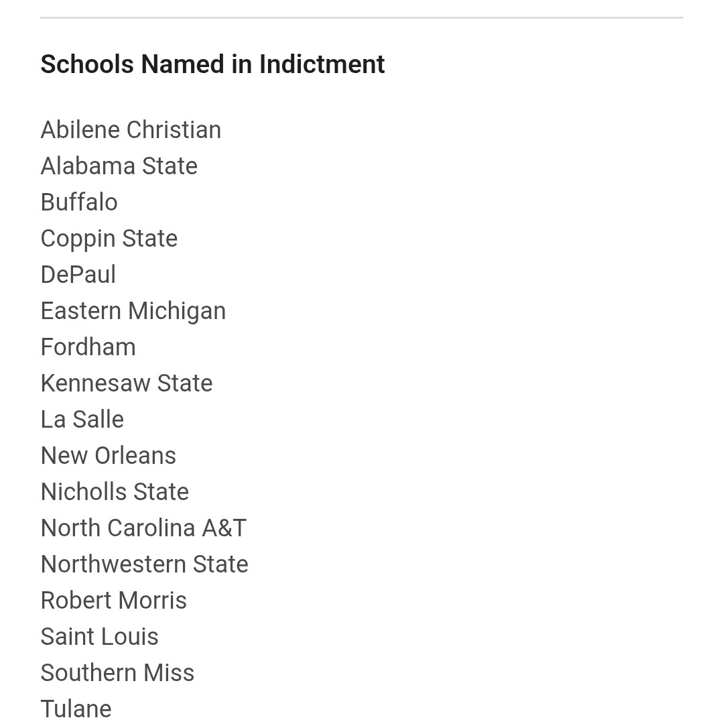Select the Saint Louis entry
723x728 pixels.
coord(99,637)
